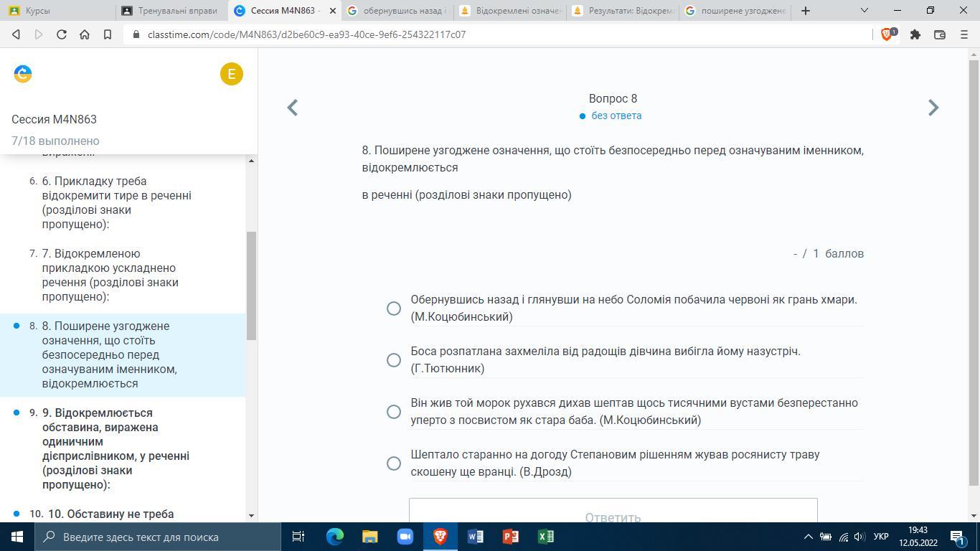Viewport: 980px width, 551px height.
Task: Close the Сессия M4N863 tab
Action: click(x=333, y=11)
